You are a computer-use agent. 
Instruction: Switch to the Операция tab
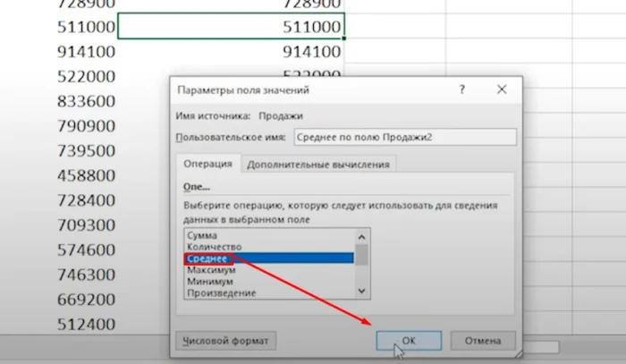(x=207, y=164)
